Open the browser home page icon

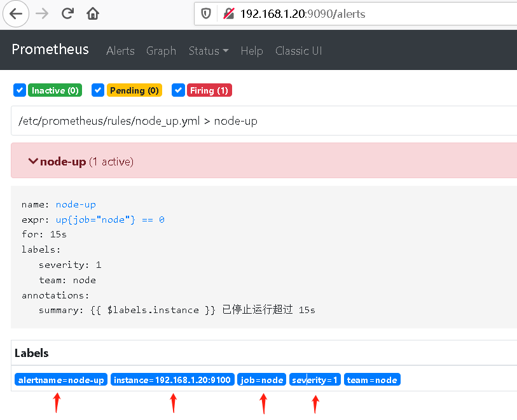pos(92,13)
